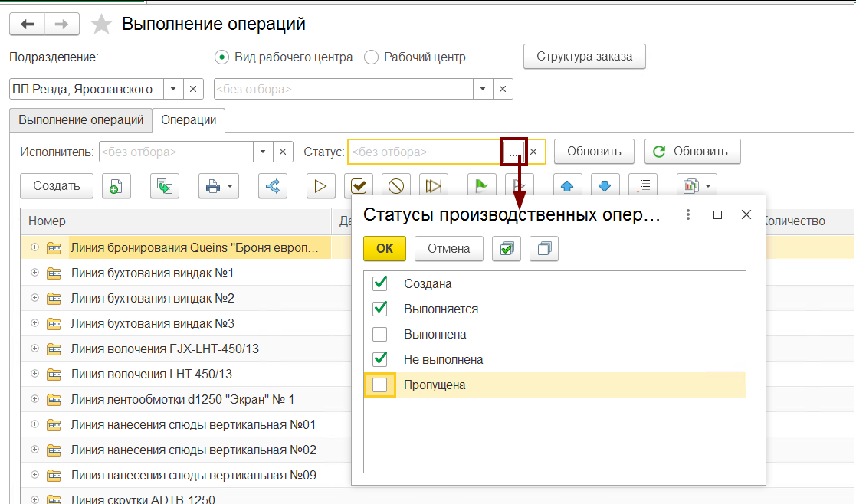Viewport: 856px width, 504px height.
Task: Click Обновить button with green refresh icon
Action: click(x=692, y=152)
